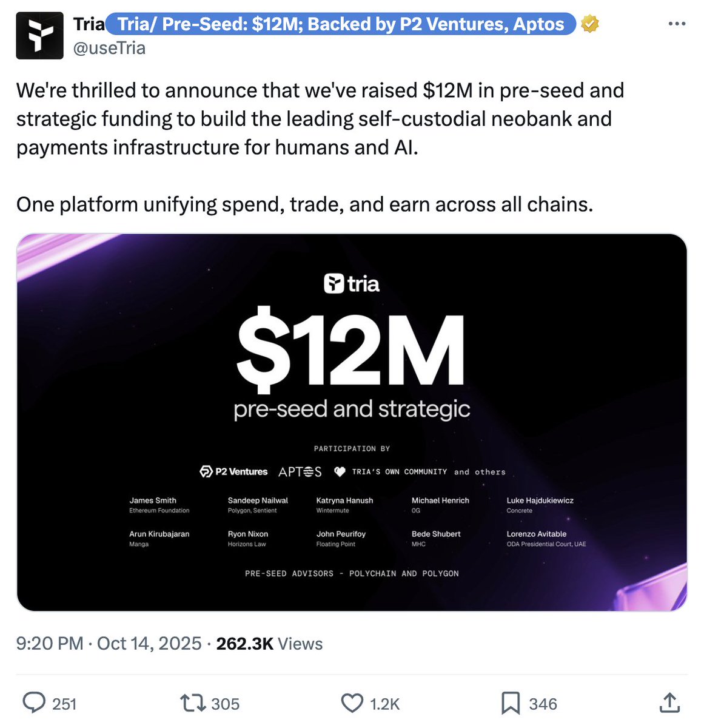Click the 1.2K likes count
704x728 pixels.
pyautogui.click(x=384, y=704)
